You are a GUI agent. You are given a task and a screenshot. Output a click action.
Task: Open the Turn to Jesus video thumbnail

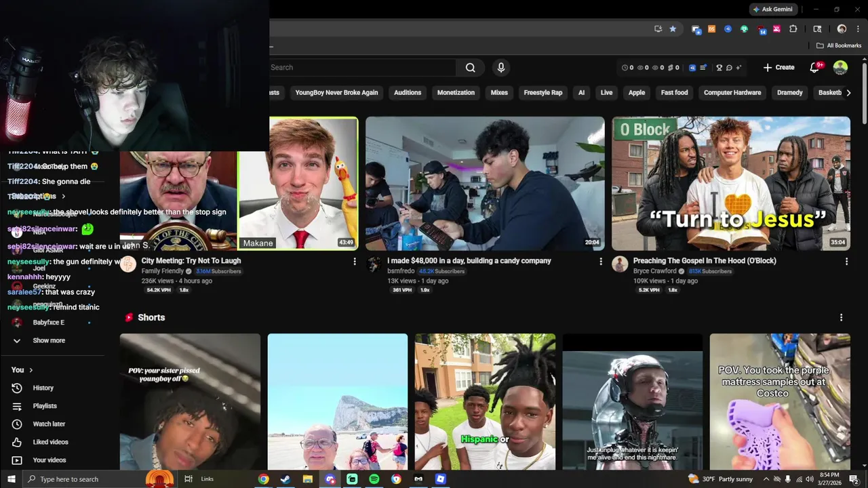(x=731, y=184)
